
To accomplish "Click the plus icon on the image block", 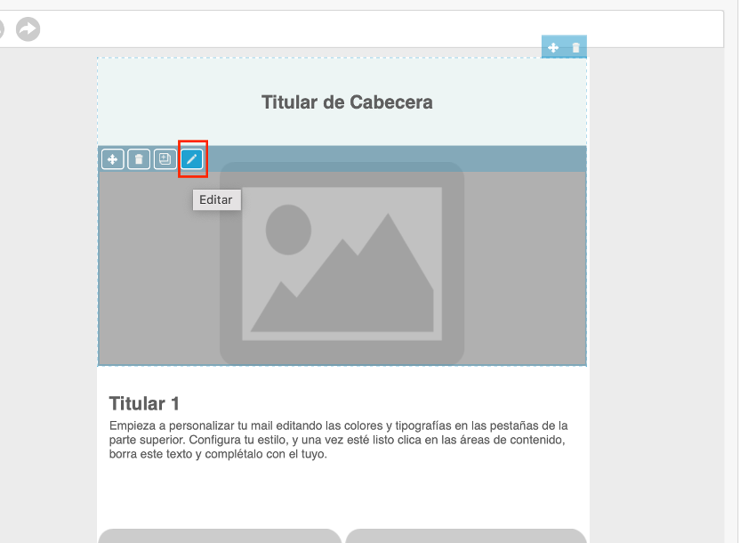I will coord(112,159).
